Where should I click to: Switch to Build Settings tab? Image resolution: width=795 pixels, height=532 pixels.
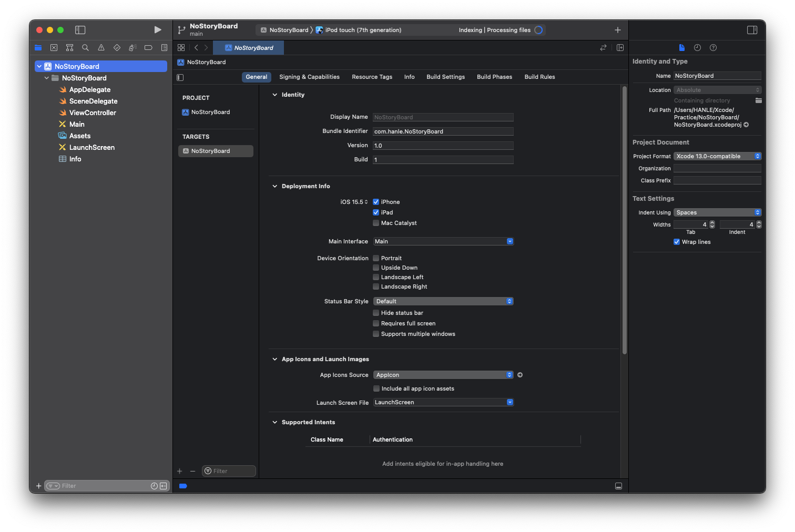pos(445,77)
